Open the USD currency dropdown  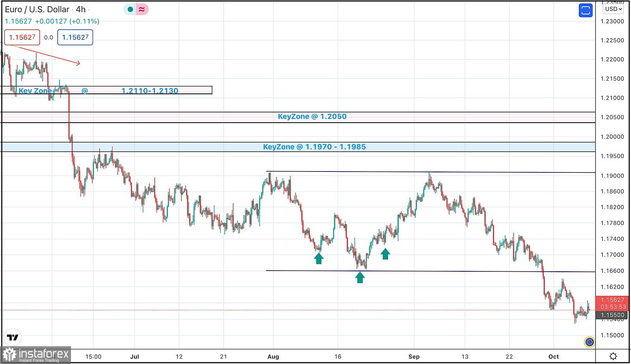[614, 9]
